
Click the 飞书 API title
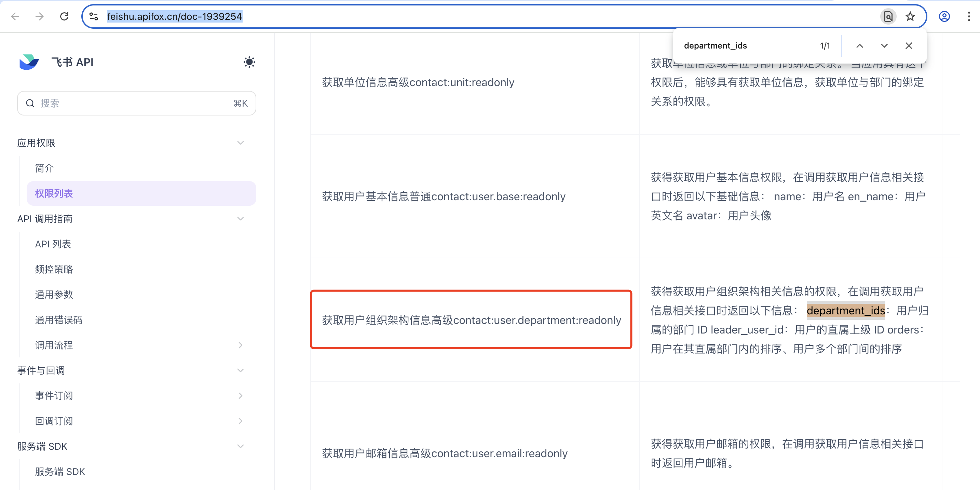pyautogui.click(x=72, y=62)
